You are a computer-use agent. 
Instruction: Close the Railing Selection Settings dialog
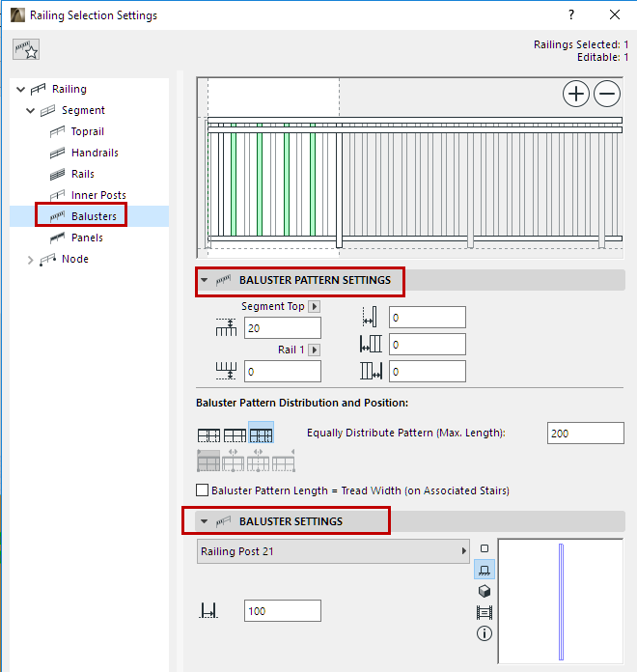(x=615, y=15)
